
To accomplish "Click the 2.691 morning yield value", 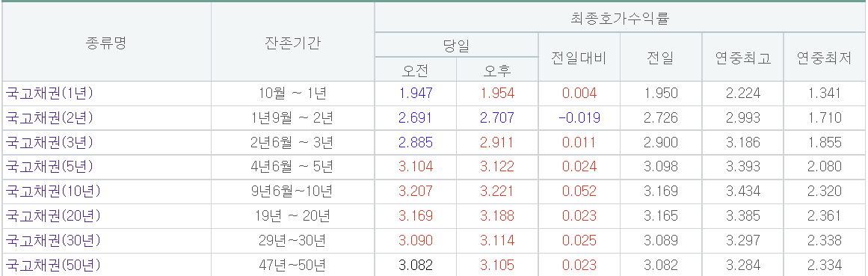I will pyautogui.click(x=415, y=118).
